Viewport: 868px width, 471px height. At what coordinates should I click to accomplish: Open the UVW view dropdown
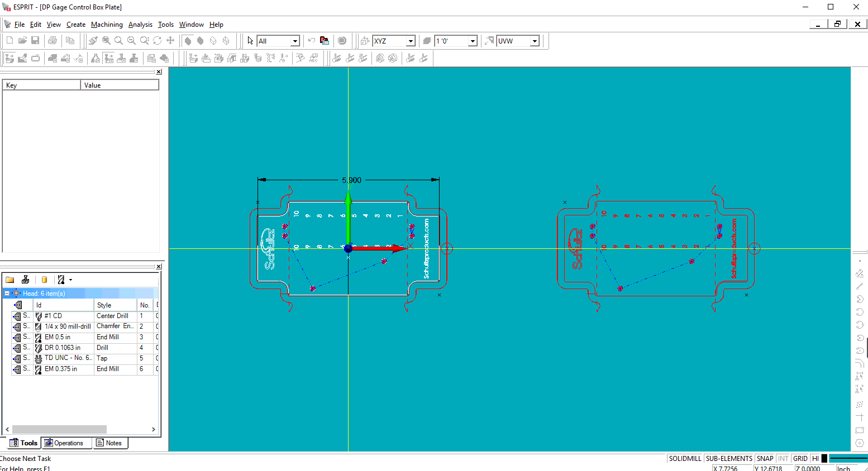[535, 41]
